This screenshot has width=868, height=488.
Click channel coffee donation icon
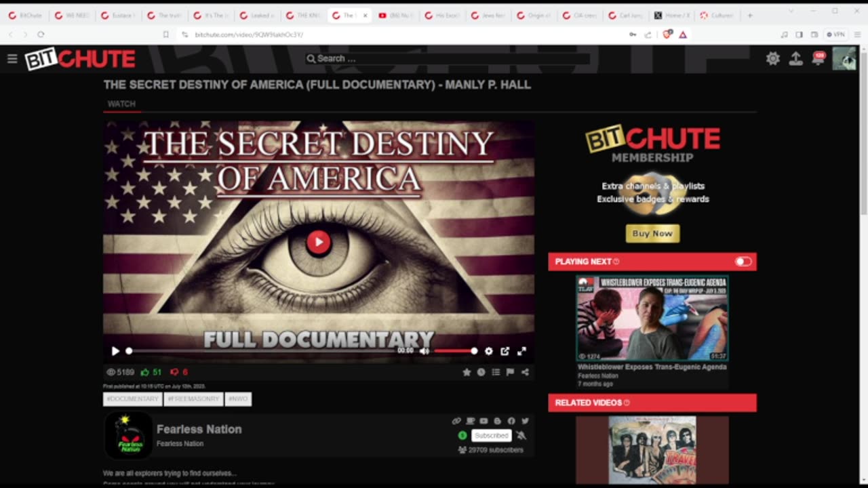pos(471,421)
